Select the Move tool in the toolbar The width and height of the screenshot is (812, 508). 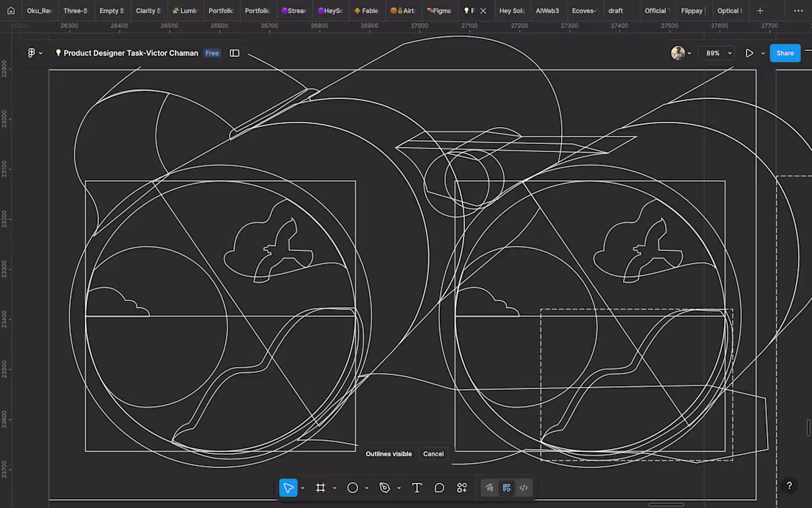pyautogui.click(x=288, y=488)
